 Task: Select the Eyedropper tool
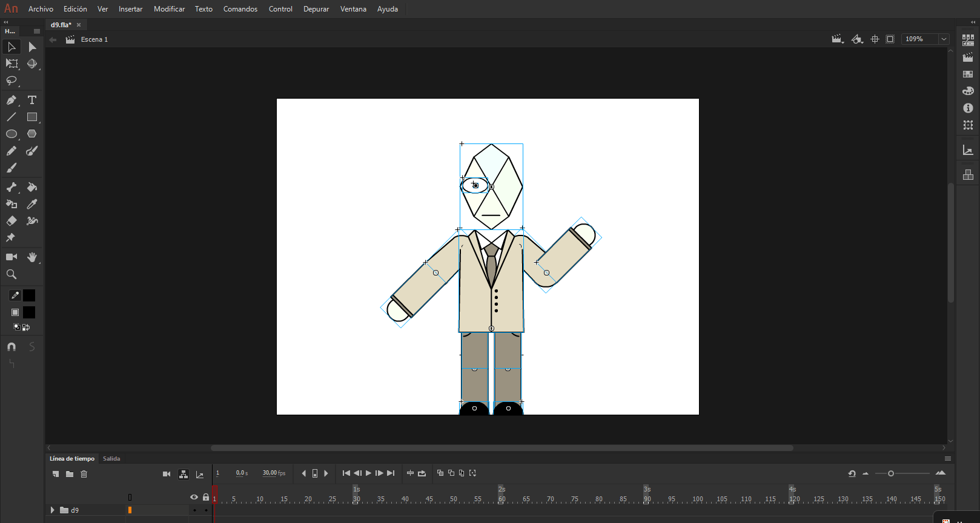(32, 204)
